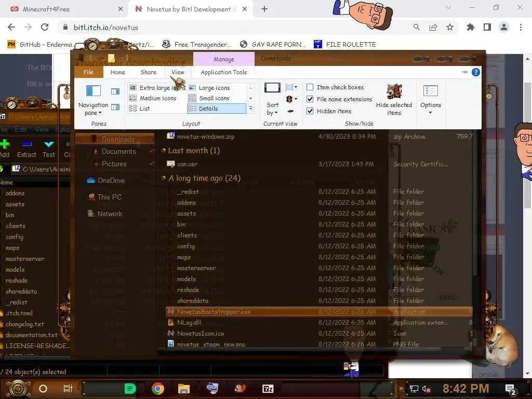Open Downloads in the navigation pane
The width and height of the screenshot is (532, 399).
tap(115, 139)
